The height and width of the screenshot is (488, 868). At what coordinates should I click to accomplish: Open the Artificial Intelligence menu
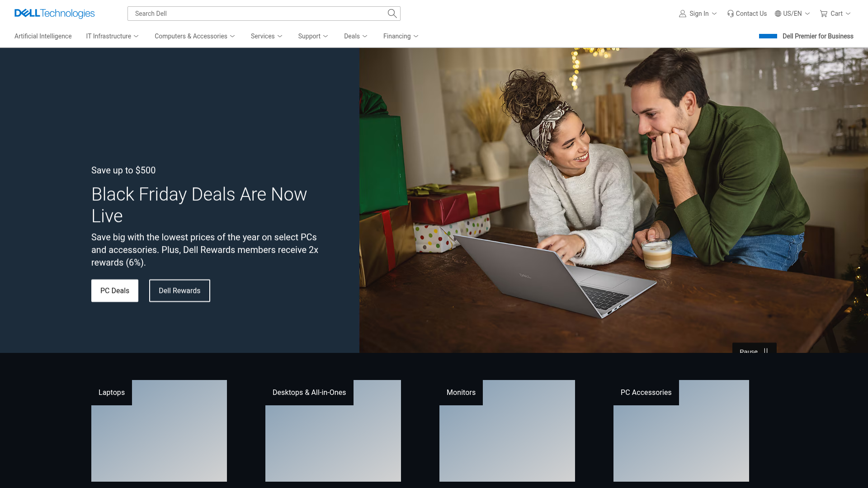[43, 36]
